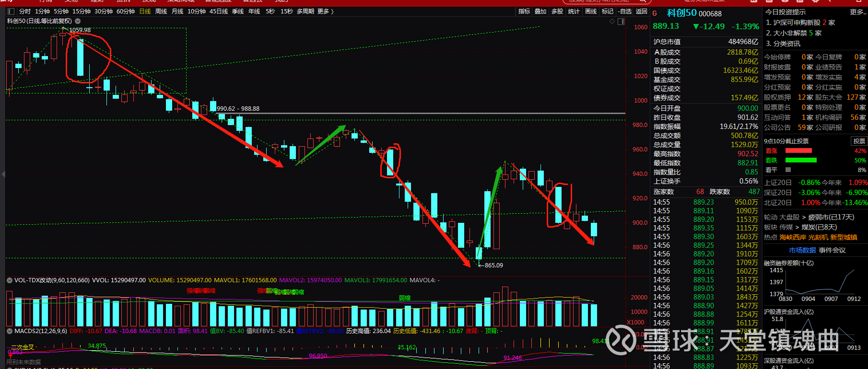This screenshot has height=369, width=868.
Task: Collapse left panel with the edge arrow
Action: (3, 174)
